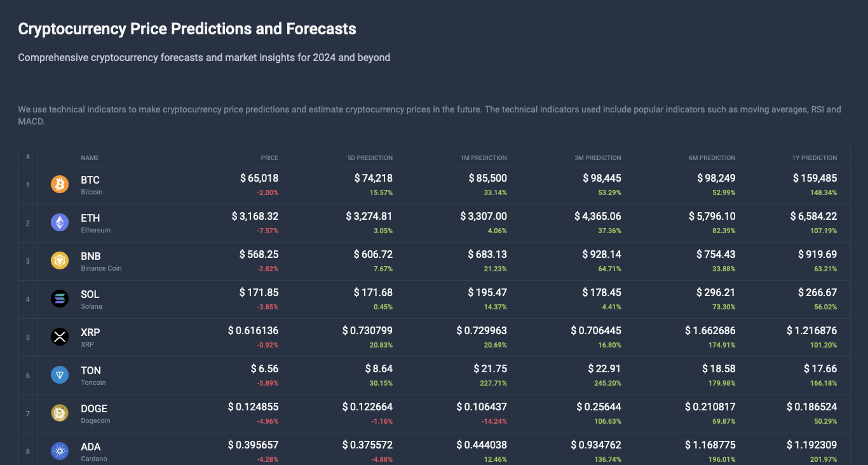This screenshot has width=868, height=465.
Task: Select the Solana SOL logo icon
Action: coord(59,299)
